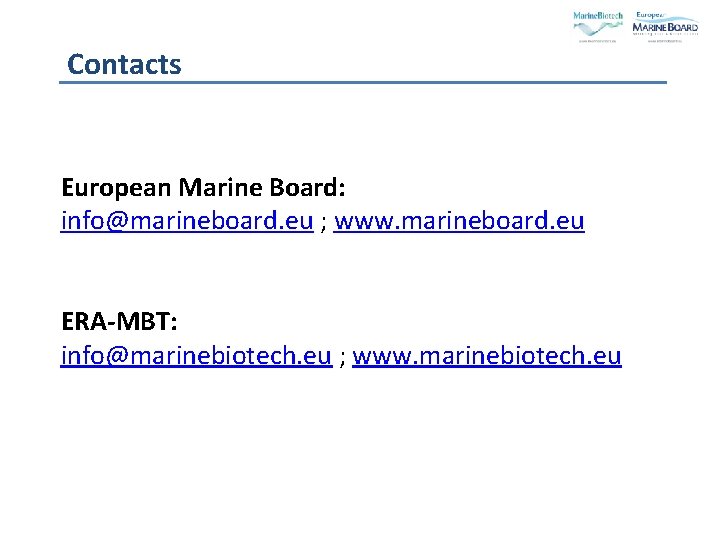This screenshot has height=540, width=720.
Task: Open the www.marineboard.eu website link
Action: click(459, 221)
